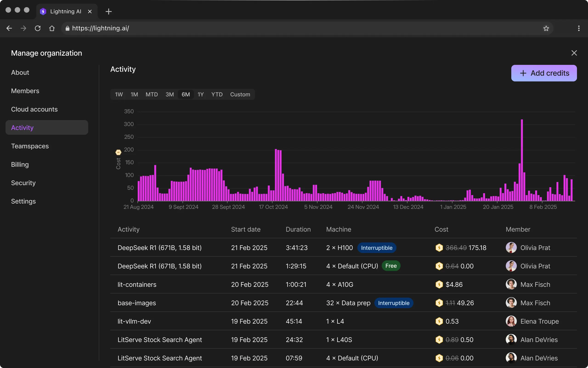Click the '1 × L40S' machine cell
588x368 pixels.
[339, 340]
